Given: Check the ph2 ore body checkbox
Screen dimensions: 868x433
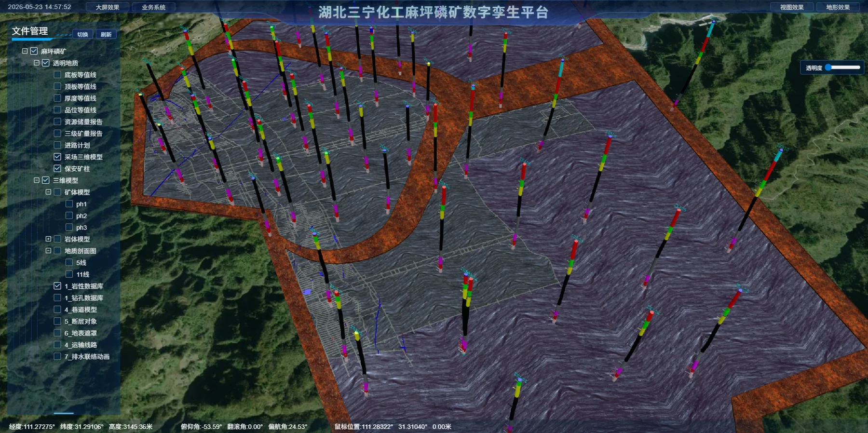Looking at the screenshot, I should point(69,216).
